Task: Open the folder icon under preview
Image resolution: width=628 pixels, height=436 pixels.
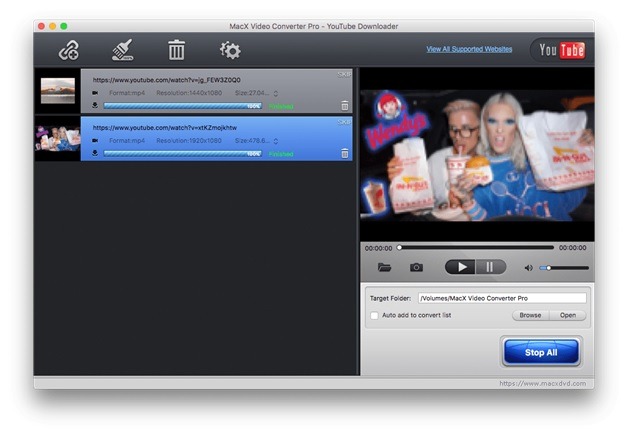Action: point(384,267)
